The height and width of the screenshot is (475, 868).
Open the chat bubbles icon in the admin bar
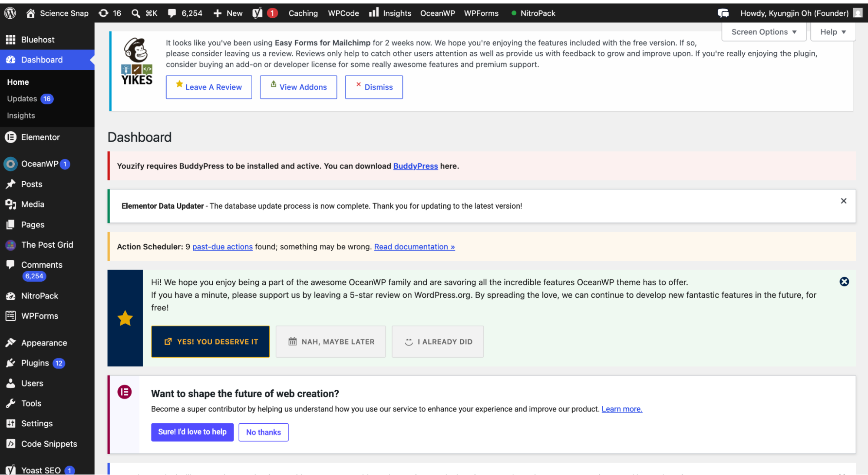[x=723, y=13]
